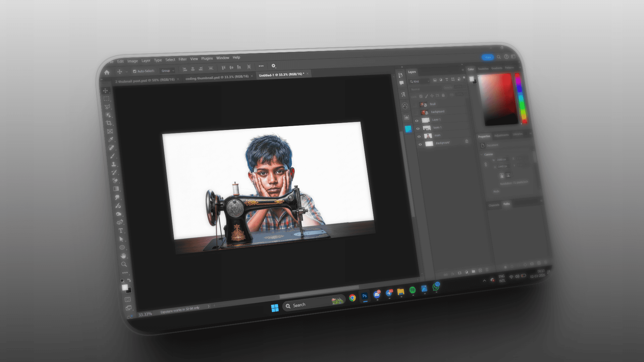Choose the Eyedropper tool
Image resolution: width=644 pixels, height=362 pixels.
point(111,140)
